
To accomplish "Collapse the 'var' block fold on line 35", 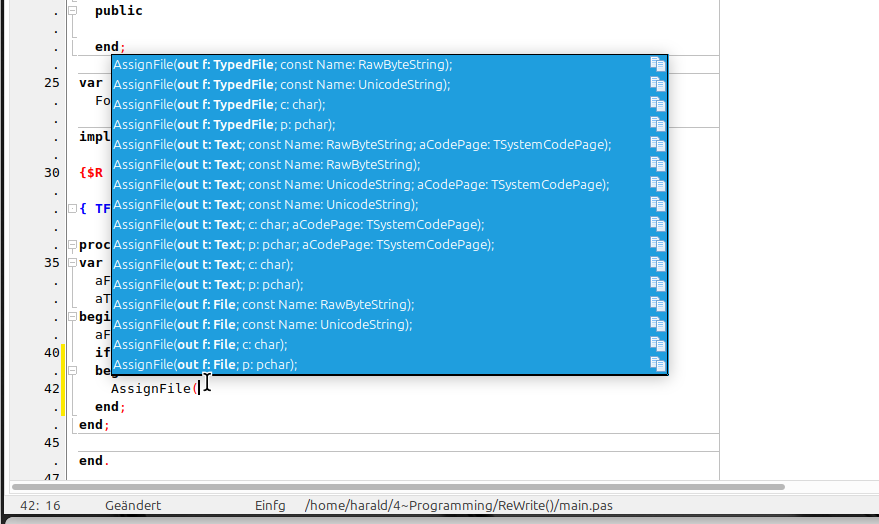I will (x=72, y=262).
